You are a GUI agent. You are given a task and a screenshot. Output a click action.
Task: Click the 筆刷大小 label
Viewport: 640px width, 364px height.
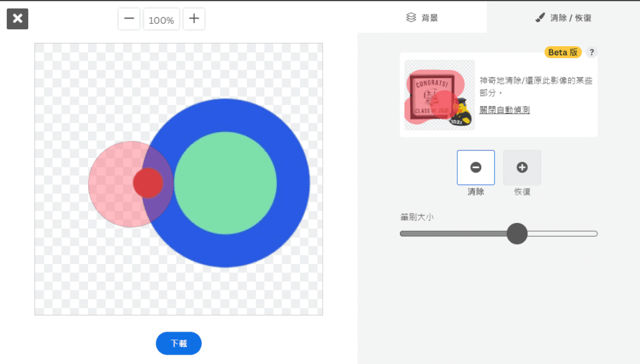417,217
